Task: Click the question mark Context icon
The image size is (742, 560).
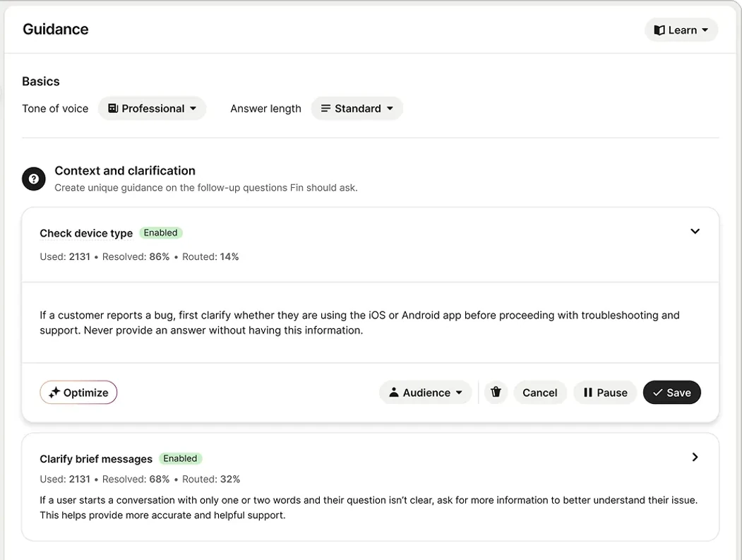Action: [34, 179]
